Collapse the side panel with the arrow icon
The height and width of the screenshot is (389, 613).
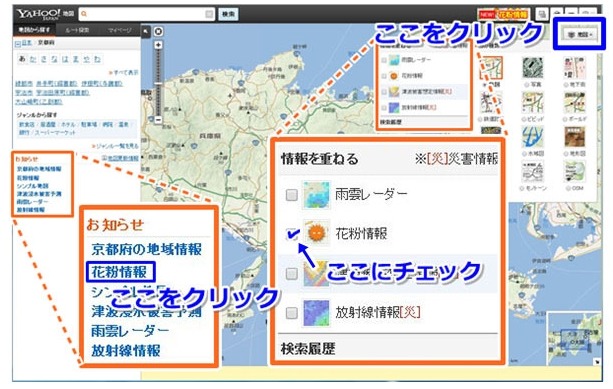[x=145, y=31]
